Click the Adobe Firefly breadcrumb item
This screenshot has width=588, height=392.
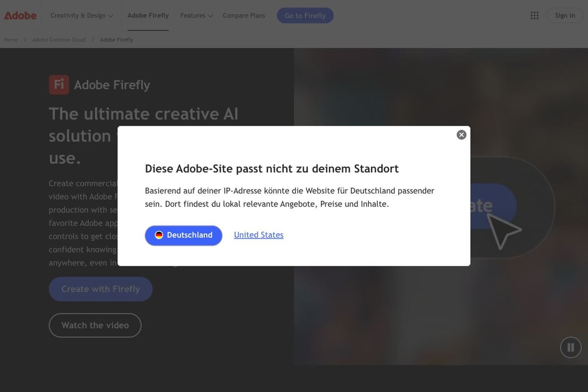(116, 40)
